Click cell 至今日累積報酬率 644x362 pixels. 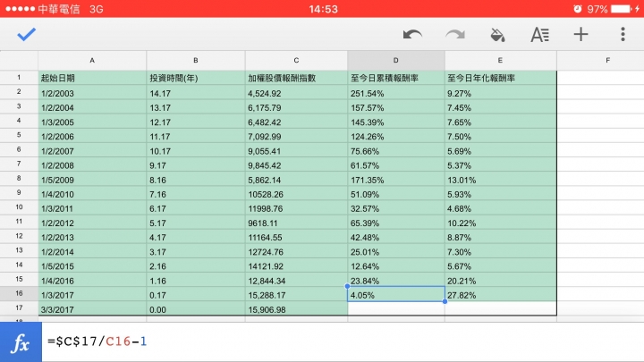pyautogui.click(x=396, y=78)
